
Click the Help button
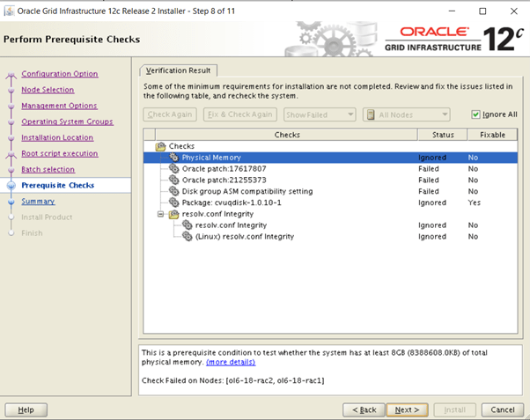click(26, 409)
